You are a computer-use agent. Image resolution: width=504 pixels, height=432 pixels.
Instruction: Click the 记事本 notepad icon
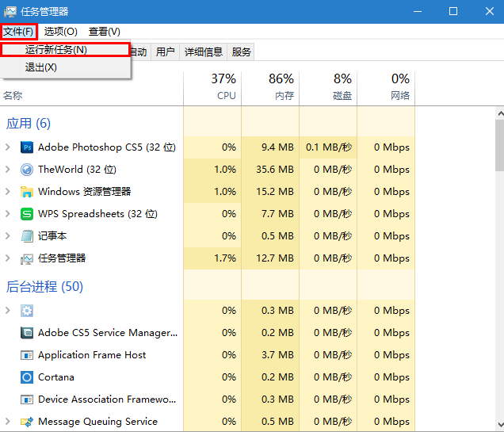coord(27,236)
